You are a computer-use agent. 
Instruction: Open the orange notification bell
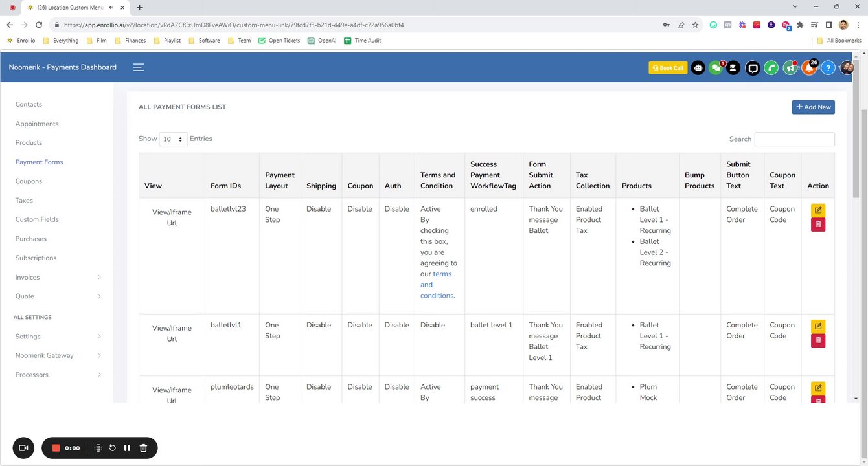(809, 68)
